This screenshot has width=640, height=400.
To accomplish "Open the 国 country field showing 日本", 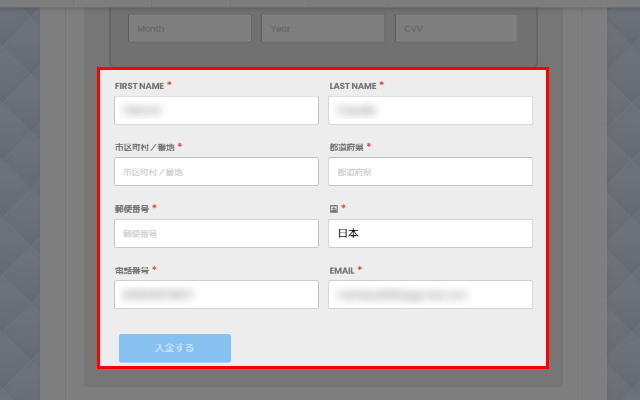I will coord(430,233).
